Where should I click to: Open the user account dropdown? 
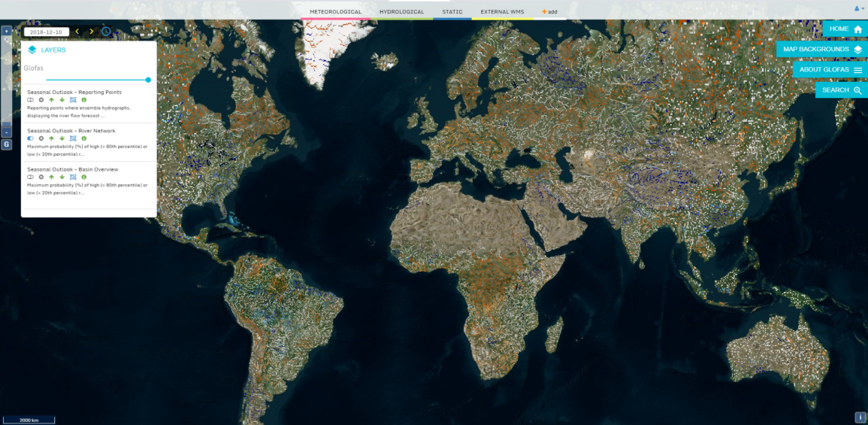click(857, 8)
